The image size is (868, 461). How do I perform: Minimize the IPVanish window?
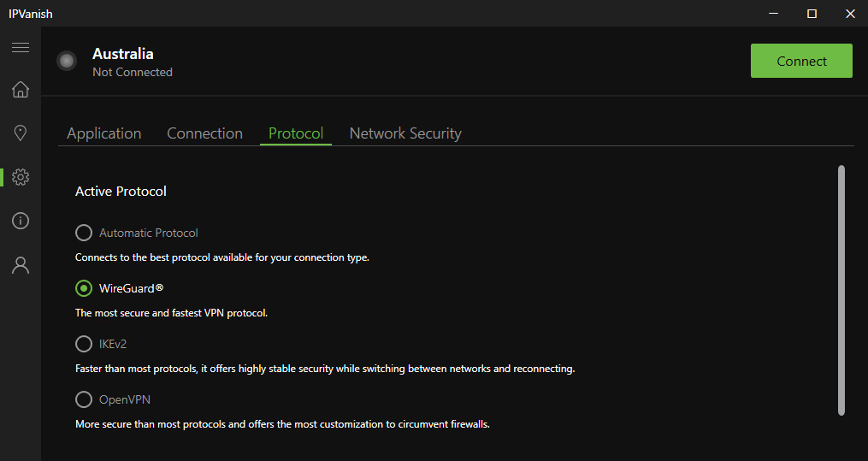click(773, 14)
